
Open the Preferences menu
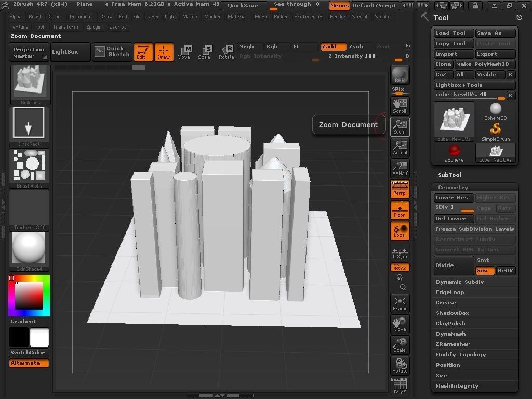pos(309,16)
